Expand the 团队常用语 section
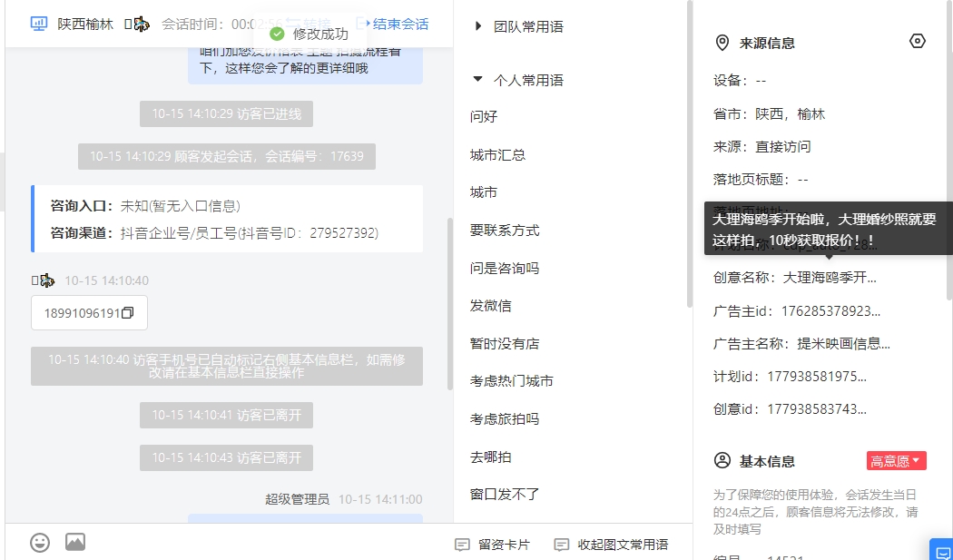Image resolution: width=953 pixels, height=560 pixels. 478,26
